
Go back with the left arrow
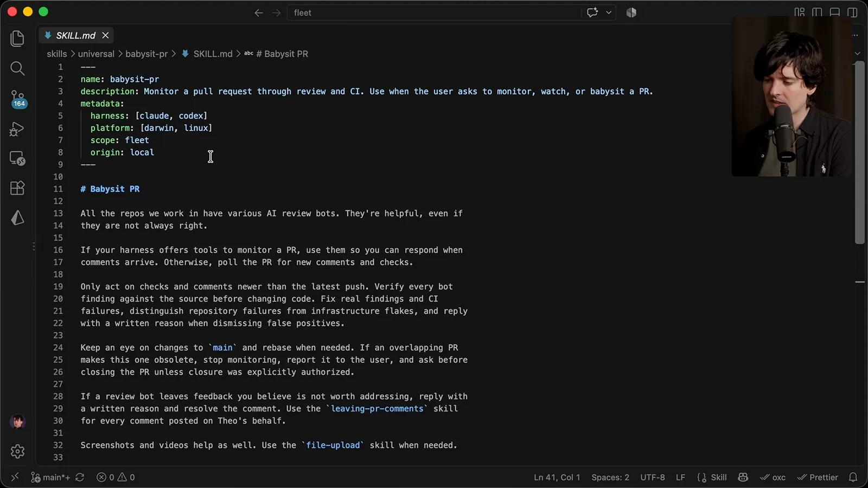tap(259, 12)
